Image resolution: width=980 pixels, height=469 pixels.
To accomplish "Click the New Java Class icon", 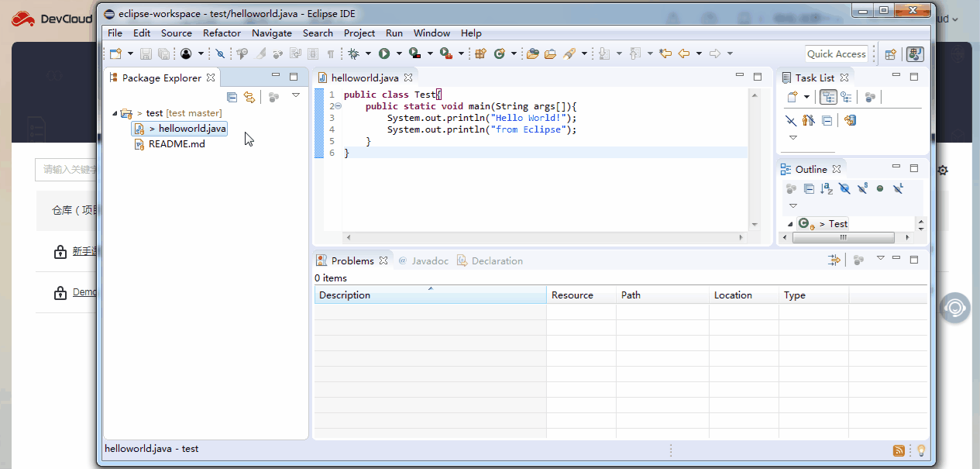I will [499, 53].
